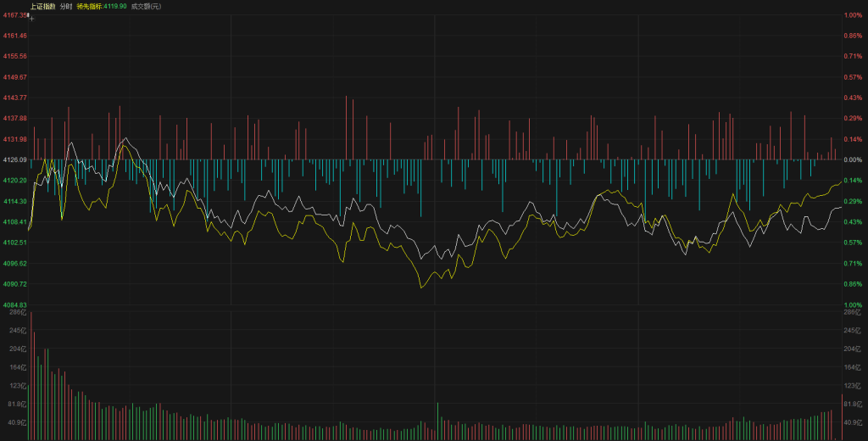Image resolution: width=868 pixels, height=441 pixels.
Task: Click the red 0.57% label on right axis
Action: pos(853,77)
